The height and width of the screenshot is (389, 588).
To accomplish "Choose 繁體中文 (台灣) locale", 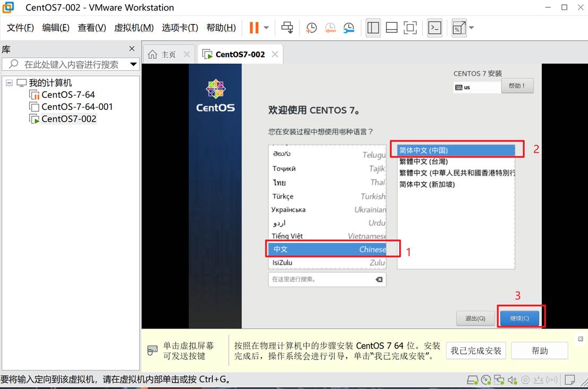I will [456, 162].
